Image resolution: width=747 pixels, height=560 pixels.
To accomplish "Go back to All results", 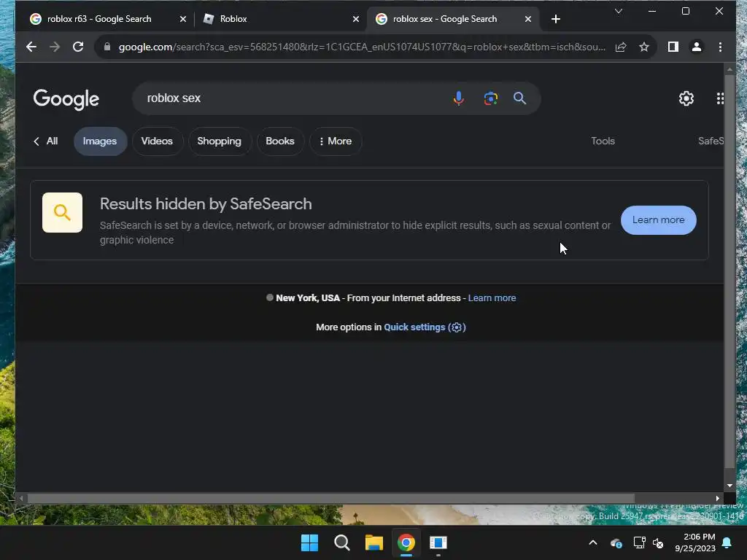I will pos(46,141).
